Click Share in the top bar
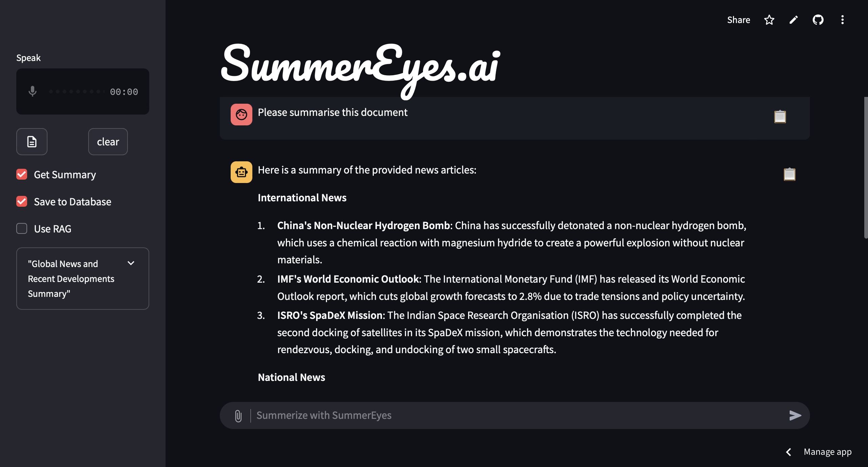868x467 pixels. pos(738,20)
